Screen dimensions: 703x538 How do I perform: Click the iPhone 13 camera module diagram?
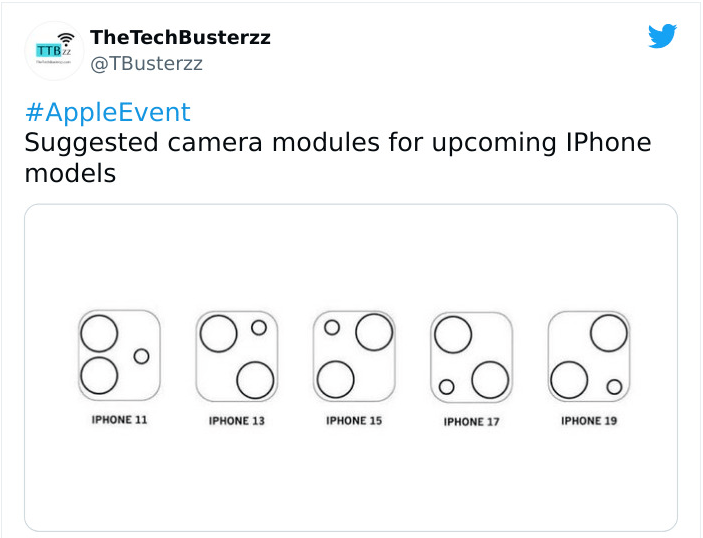[x=237, y=356]
